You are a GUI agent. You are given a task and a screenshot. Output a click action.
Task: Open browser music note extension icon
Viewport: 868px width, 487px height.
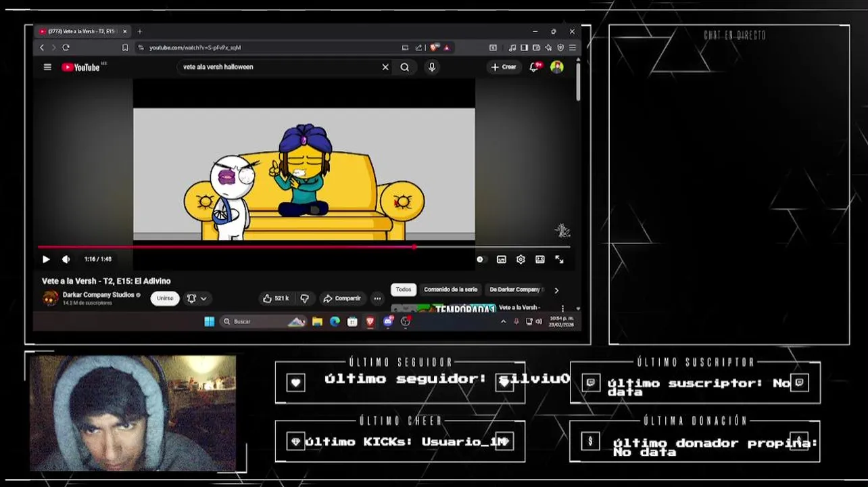coord(512,47)
